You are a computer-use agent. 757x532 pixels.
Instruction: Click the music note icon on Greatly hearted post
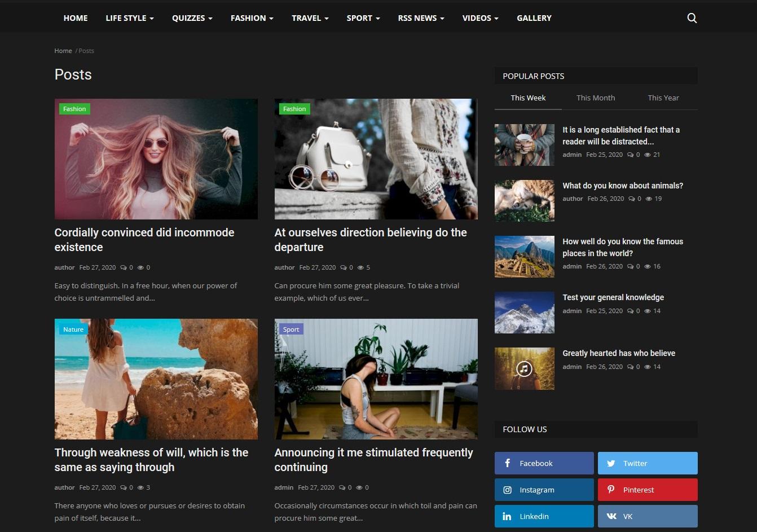[x=524, y=368]
